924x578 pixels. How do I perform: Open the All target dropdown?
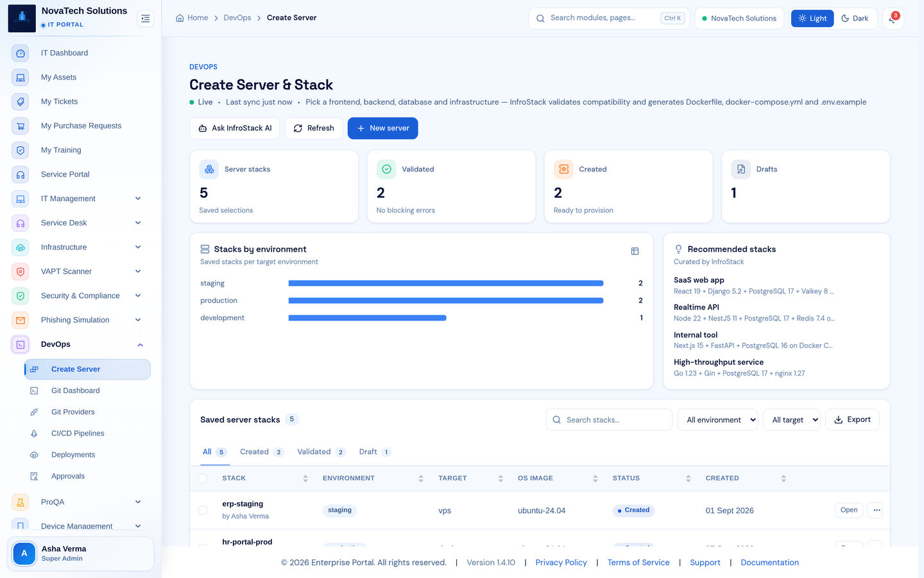[x=792, y=420]
